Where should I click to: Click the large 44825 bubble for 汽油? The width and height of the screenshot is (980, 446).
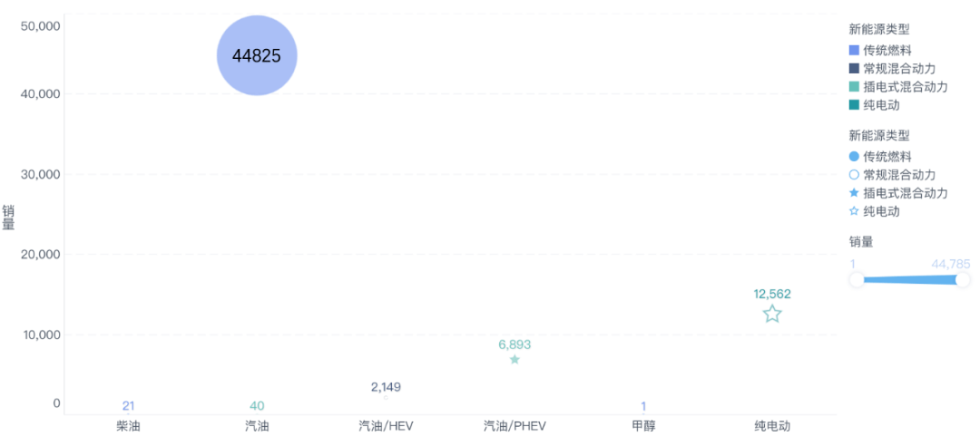pos(257,56)
